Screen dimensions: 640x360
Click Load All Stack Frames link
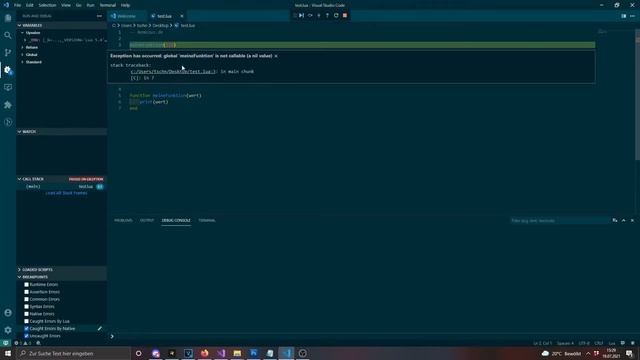pos(67,193)
